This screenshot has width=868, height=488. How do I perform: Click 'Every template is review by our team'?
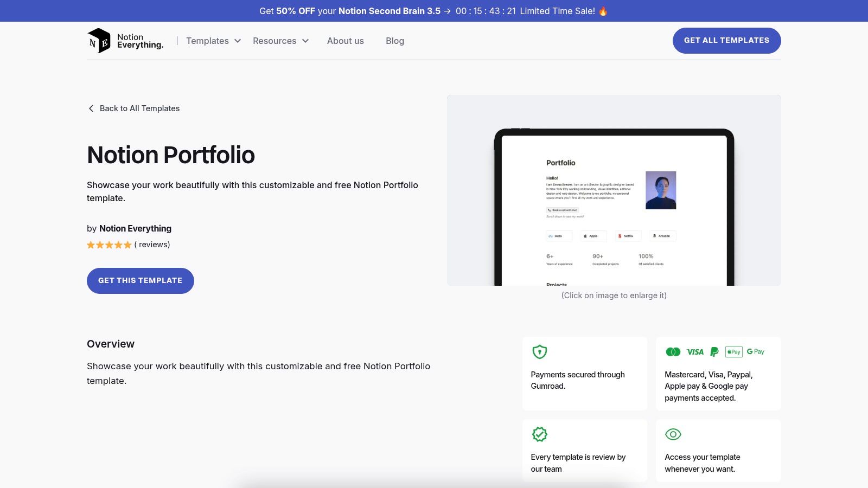coord(578,463)
